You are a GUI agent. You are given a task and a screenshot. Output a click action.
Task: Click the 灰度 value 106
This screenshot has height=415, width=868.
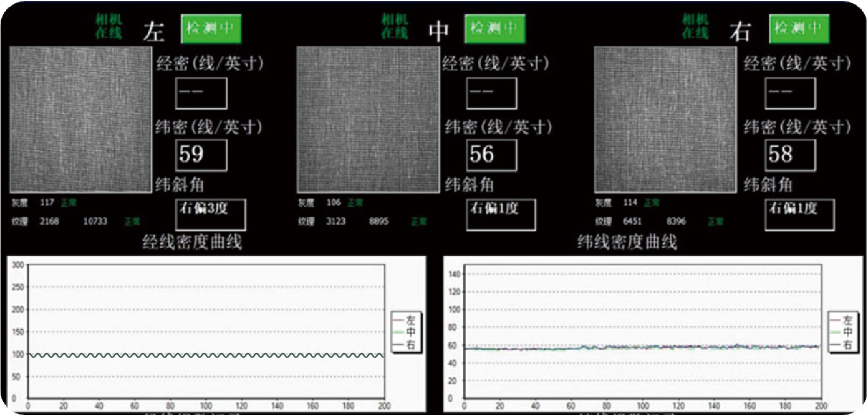(333, 202)
